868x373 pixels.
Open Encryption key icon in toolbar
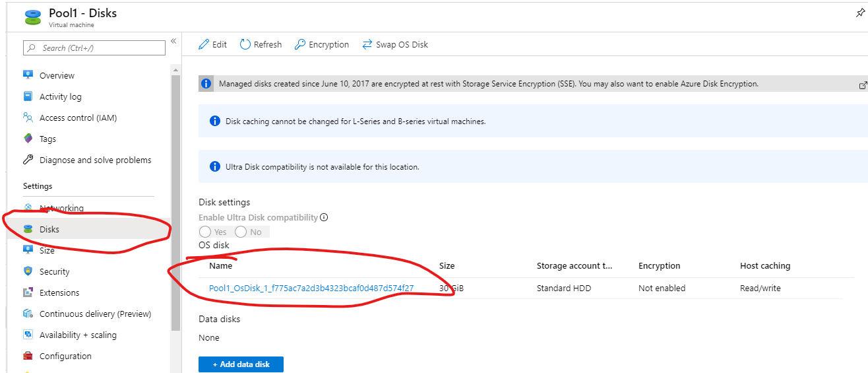pos(300,44)
